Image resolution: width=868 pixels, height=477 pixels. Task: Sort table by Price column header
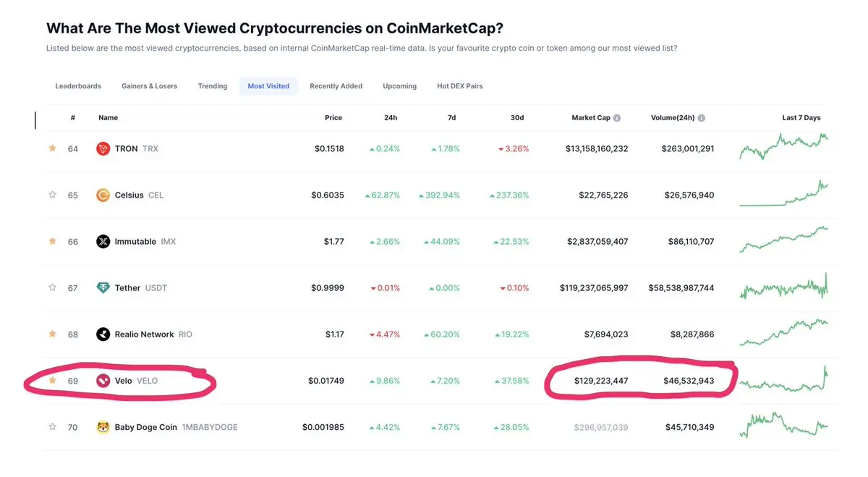click(x=333, y=117)
